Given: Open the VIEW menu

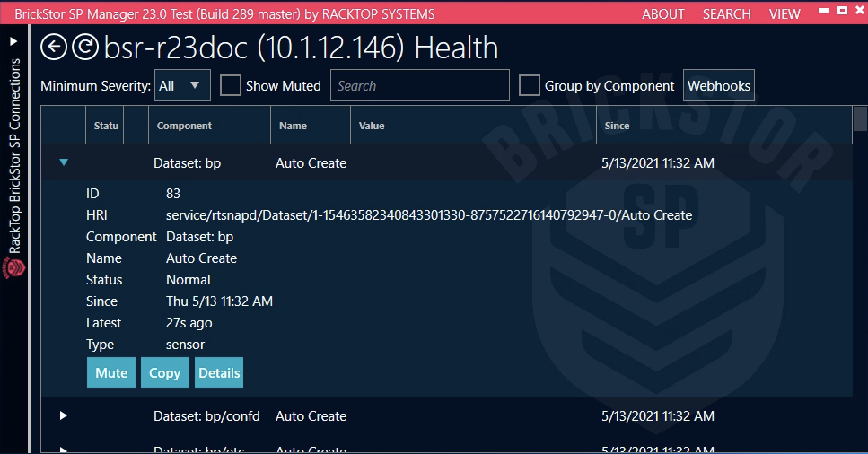Looking at the screenshot, I should (x=785, y=14).
